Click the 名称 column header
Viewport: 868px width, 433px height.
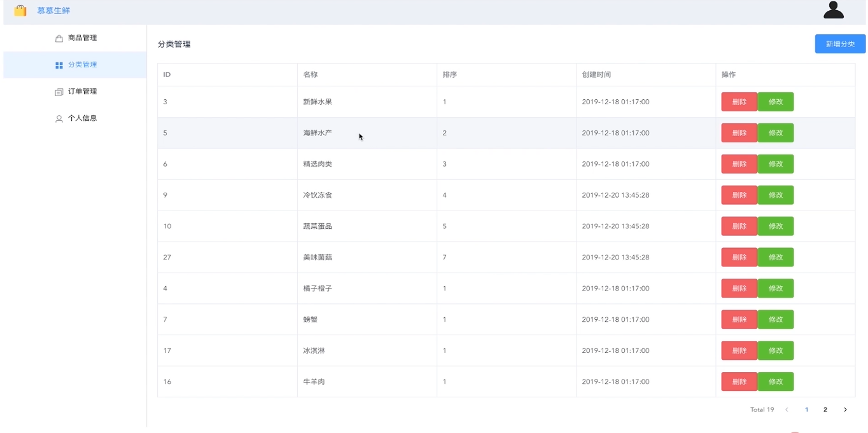click(x=367, y=75)
